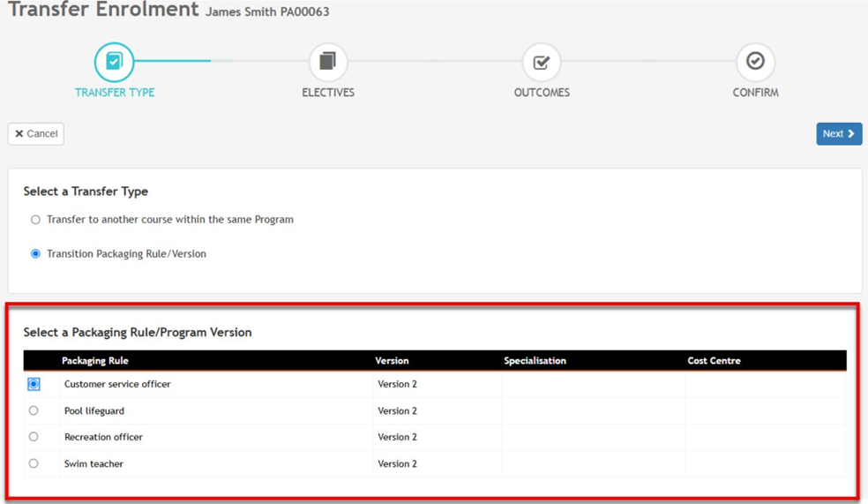Cancel the transfer enrolment
The height and width of the screenshot is (504, 868).
tap(36, 133)
